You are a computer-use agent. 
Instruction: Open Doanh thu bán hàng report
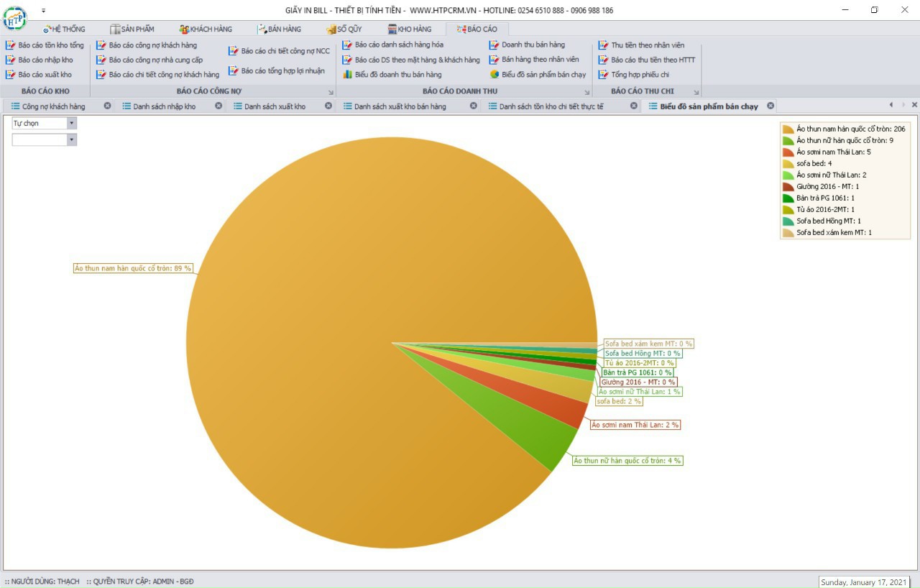pyautogui.click(x=528, y=45)
